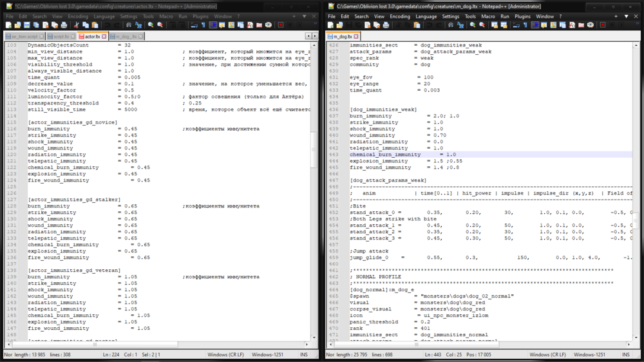Toggle show all characters in m_dog.ltx window
Screen dimensions: 644x362
click(525, 25)
